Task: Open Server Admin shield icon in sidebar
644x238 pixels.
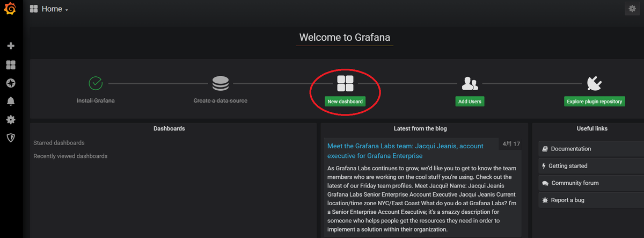Action: click(11, 138)
